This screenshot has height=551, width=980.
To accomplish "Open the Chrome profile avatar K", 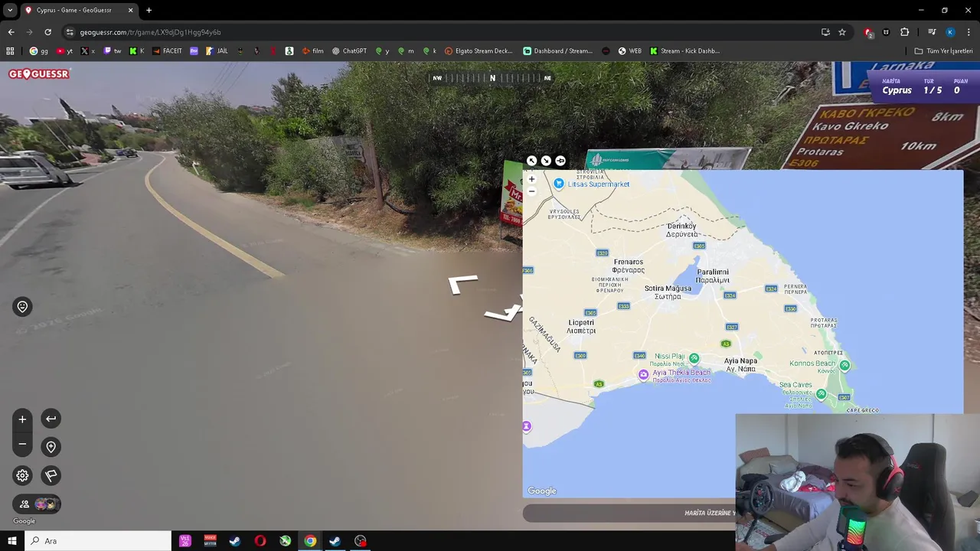I will (950, 32).
